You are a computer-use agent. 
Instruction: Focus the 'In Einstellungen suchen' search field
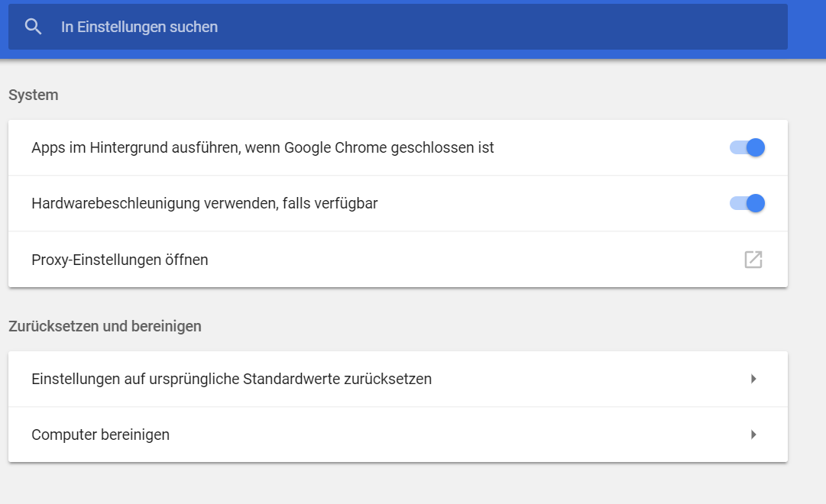(382, 27)
